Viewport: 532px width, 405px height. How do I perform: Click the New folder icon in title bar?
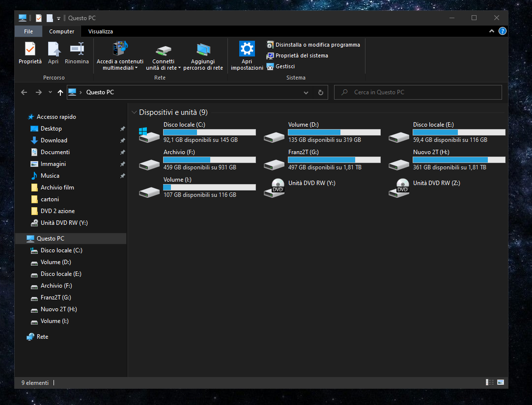pyautogui.click(x=50, y=18)
